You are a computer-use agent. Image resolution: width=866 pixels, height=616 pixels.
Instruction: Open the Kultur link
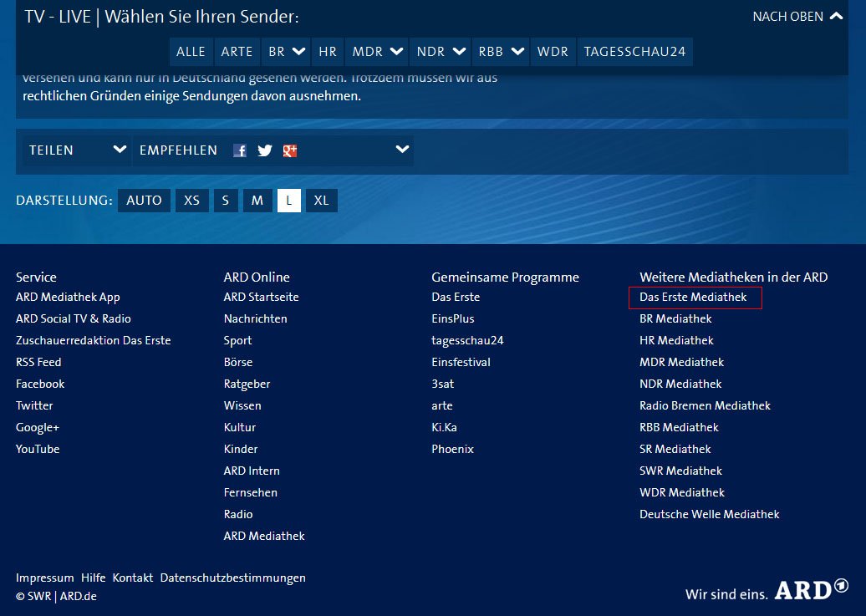point(240,428)
